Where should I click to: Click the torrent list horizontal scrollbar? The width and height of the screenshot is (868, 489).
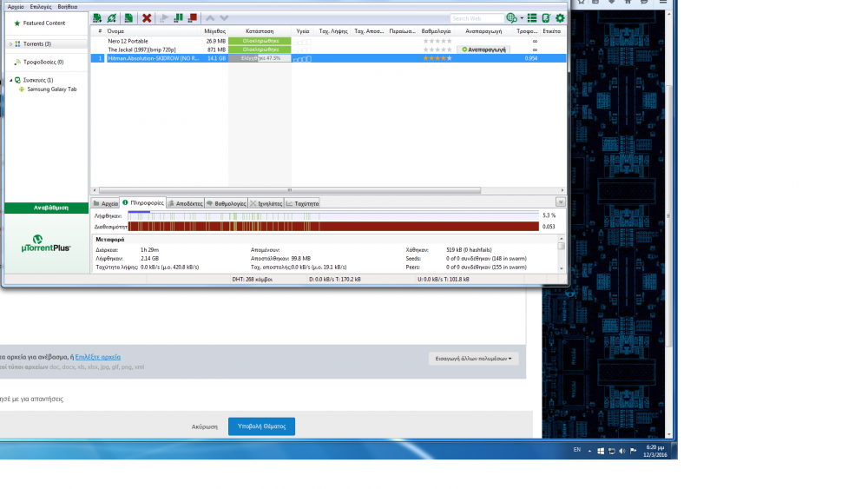289,190
